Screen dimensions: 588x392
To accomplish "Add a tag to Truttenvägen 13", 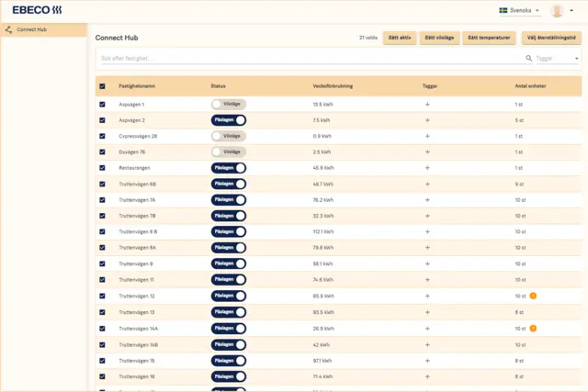I will (x=427, y=312).
